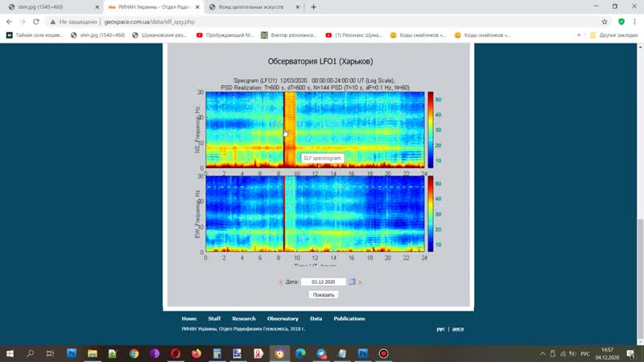Image resolution: width=644 pixels, height=362 pixels.
Task: Open the Publications footer link
Action: [349, 319]
